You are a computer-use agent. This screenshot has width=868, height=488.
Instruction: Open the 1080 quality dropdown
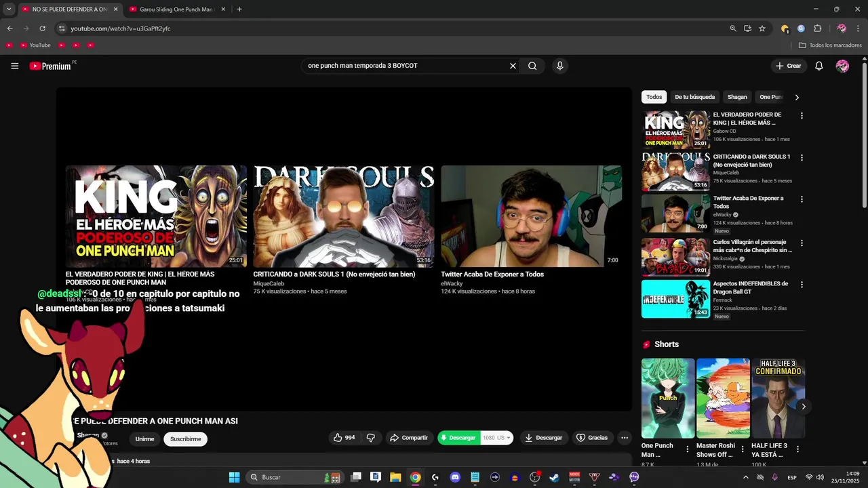coord(496,438)
